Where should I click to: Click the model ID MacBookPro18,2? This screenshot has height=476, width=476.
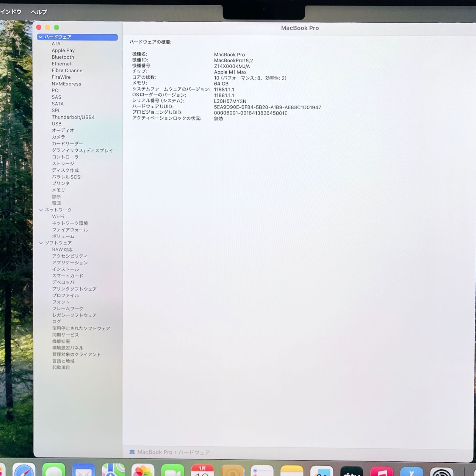click(233, 60)
